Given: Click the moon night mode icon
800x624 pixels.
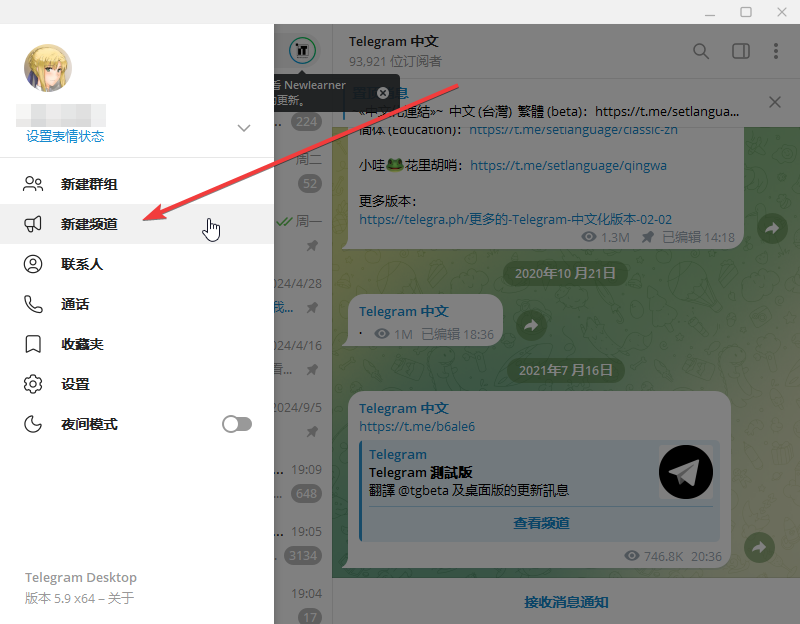Looking at the screenshot, I should tap(33, 424).
